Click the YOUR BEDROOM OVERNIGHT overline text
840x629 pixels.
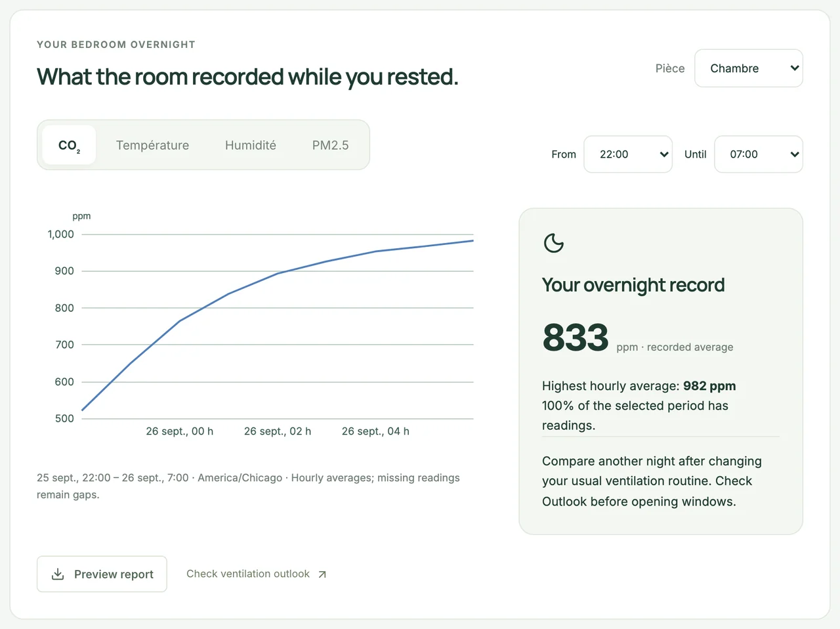coord(116,45)
